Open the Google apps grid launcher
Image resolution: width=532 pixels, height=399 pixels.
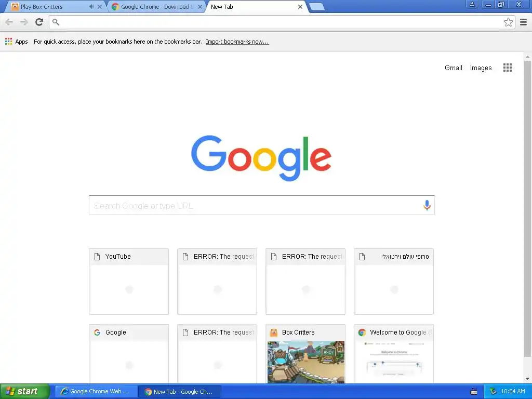click(x=507, y=68)
